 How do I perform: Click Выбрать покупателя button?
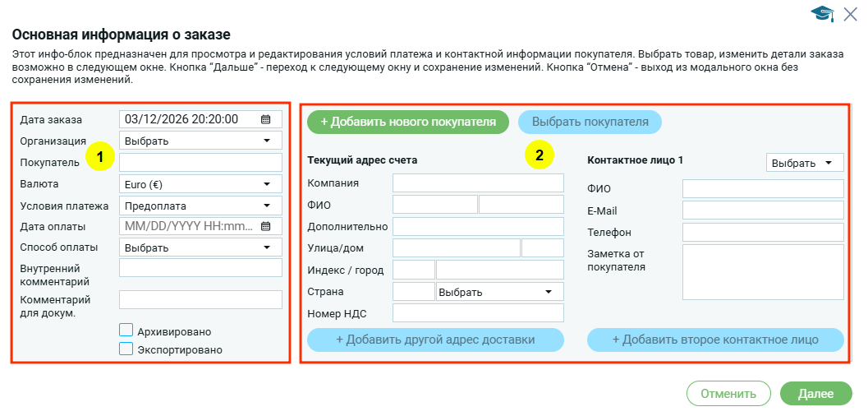(x=590, y=122)
